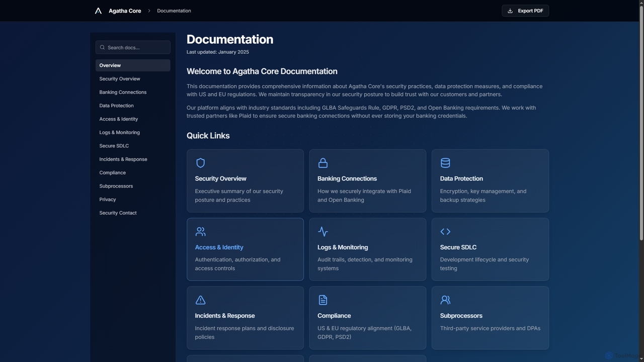
Task: Click the download icon in Export PDF
Action: point(510,11)
